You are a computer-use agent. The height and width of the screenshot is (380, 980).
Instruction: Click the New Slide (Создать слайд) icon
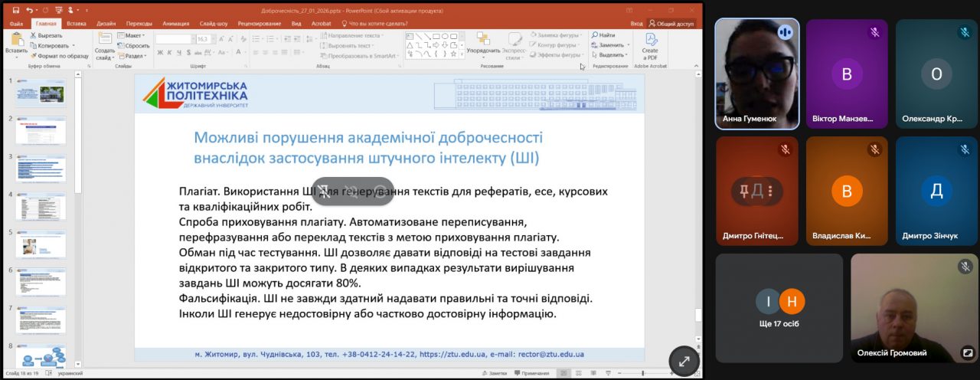[104, 40]
